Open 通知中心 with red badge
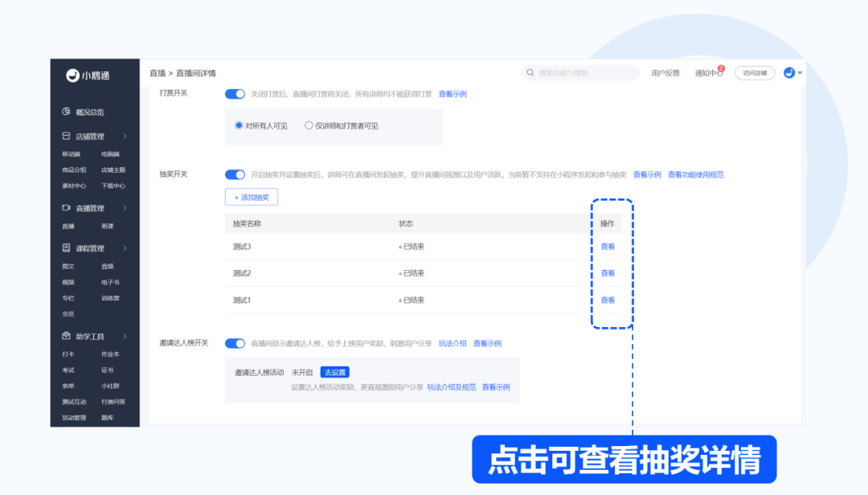Screen dimensions: 868x495 [709, 72]
